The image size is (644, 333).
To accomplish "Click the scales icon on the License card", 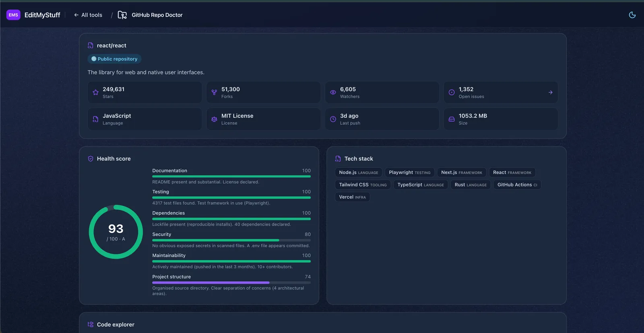I will click(x=214, y=119).
